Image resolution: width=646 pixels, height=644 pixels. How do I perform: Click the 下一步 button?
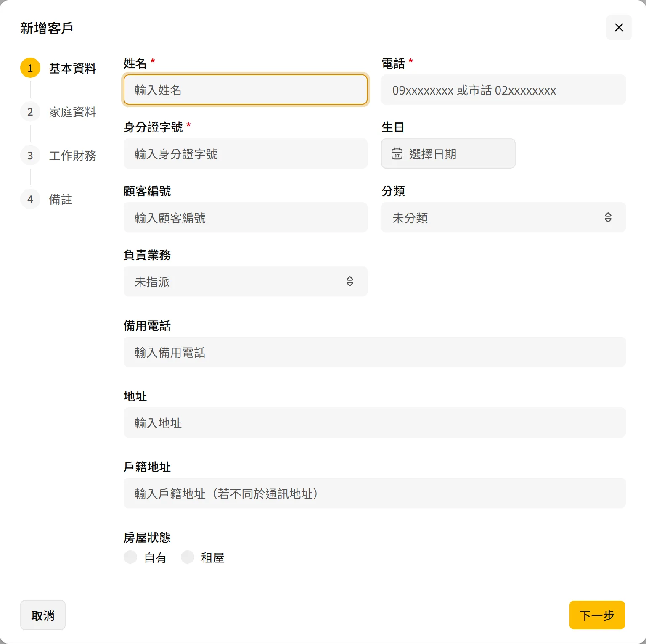(597, 615)
